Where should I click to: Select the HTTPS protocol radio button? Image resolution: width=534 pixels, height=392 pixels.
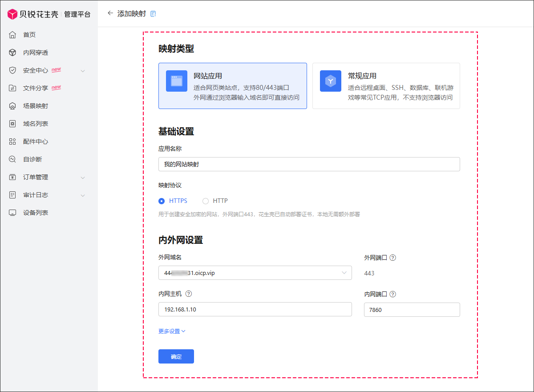coord(162,201)
